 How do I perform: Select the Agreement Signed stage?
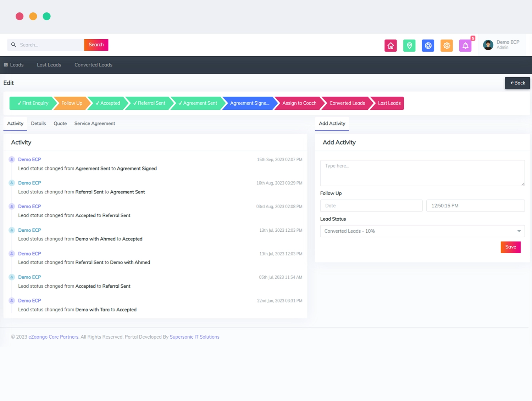(x=250, y=103)
